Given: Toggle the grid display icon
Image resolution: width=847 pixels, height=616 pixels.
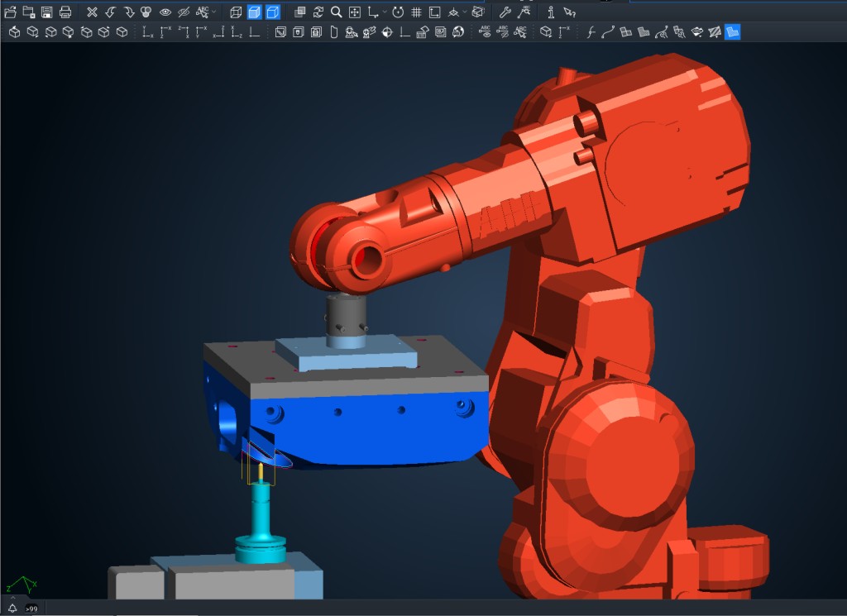Looking at the screenshot, I should point(416,12).
